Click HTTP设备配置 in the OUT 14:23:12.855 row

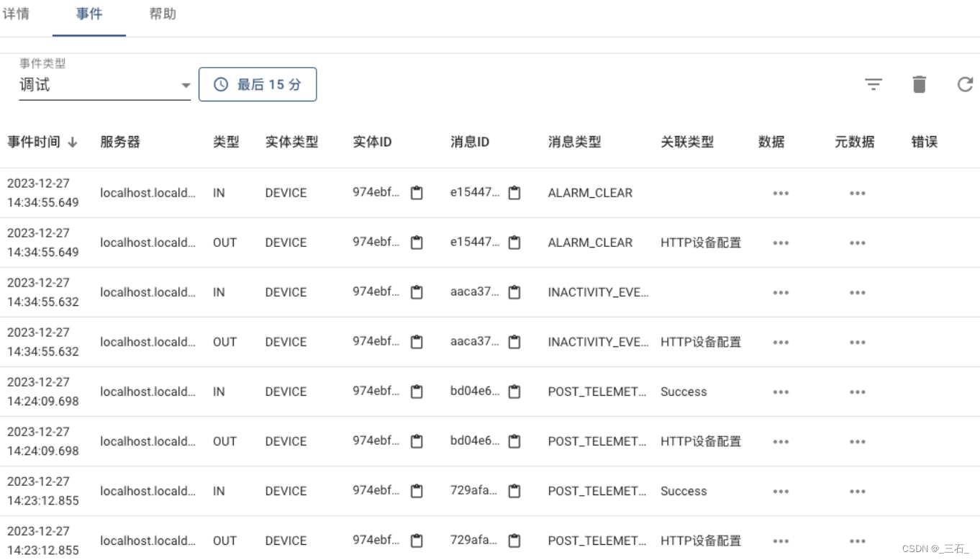click(701, 541)
